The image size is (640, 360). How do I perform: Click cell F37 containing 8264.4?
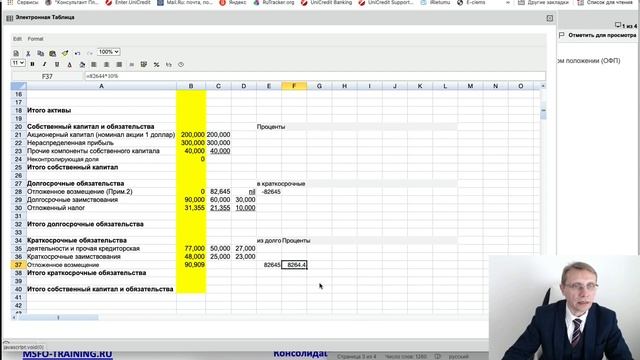point(294,265)
